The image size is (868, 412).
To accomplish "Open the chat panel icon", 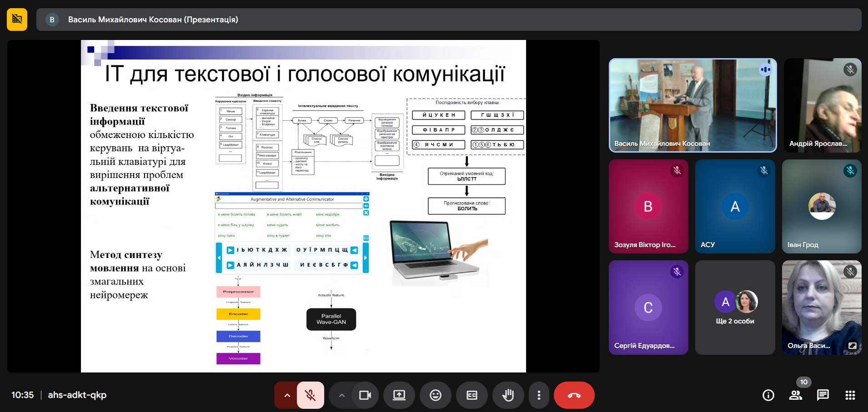I will (x=823, y=395).
